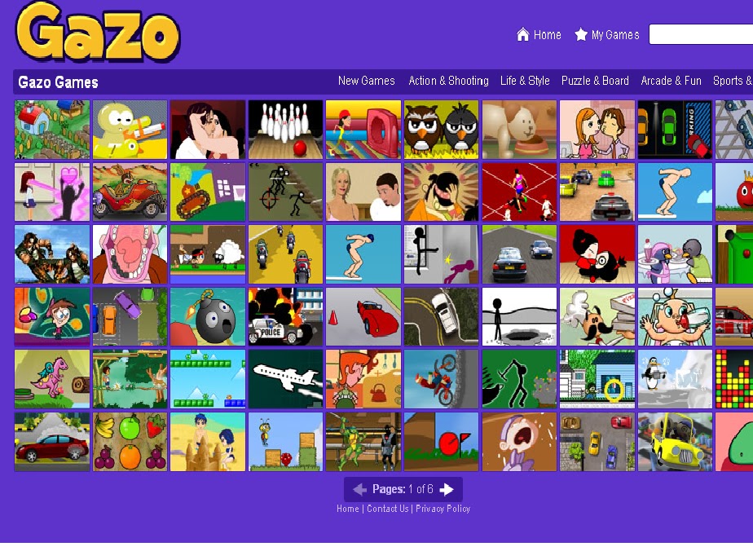Select Action & Shooting category

[448, 81]
